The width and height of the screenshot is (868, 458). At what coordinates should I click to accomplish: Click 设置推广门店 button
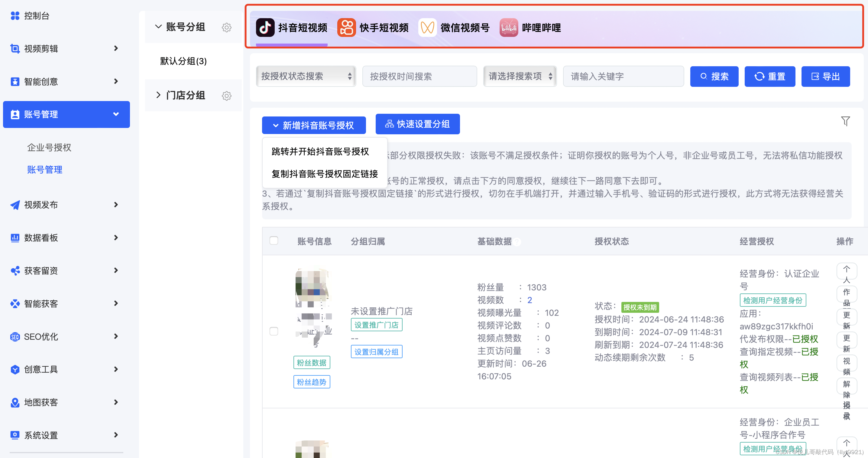(376, 325)
